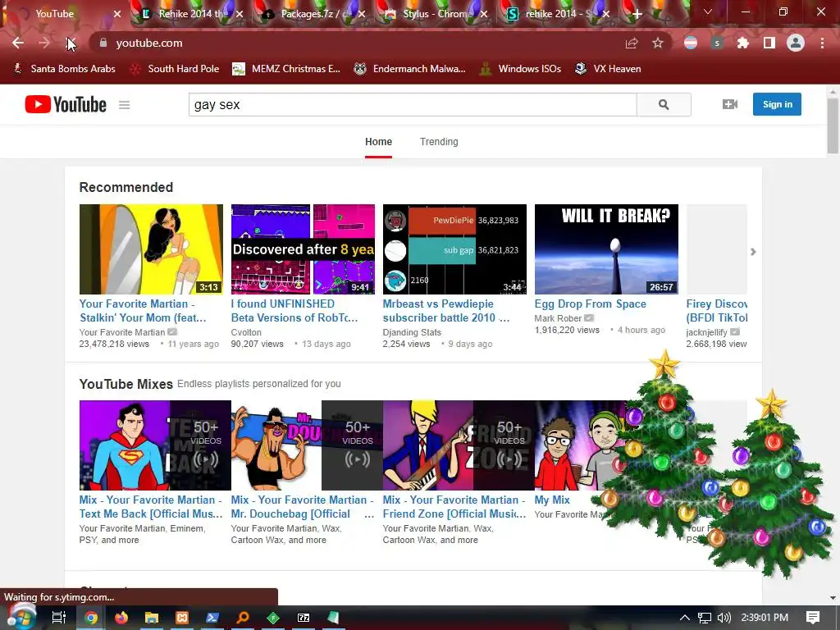Select the Home tab on YouTube
840x630 pixels.
[x=378, y=142]
